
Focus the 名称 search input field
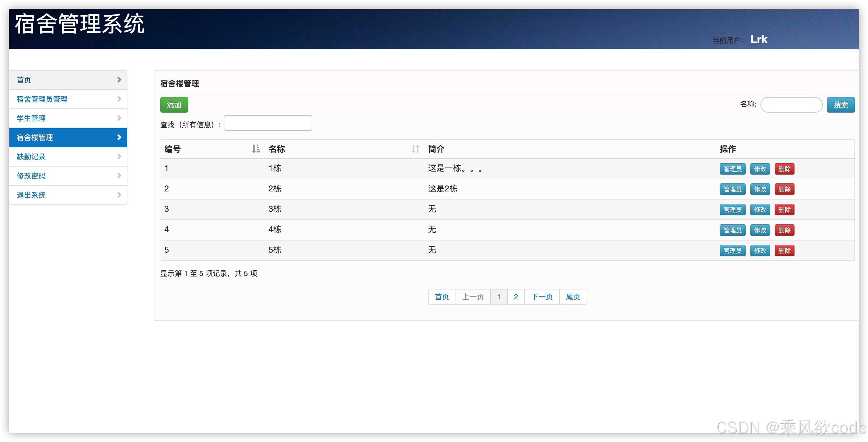pos(791,105)
